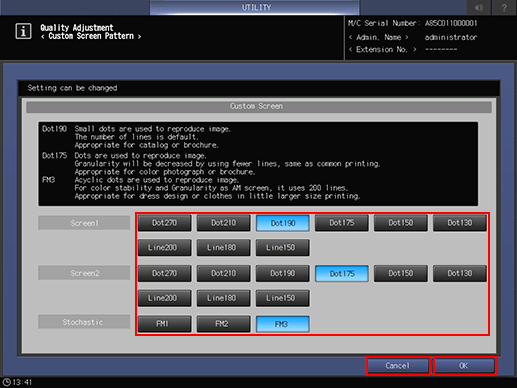Image resolution: width=517 pixels, height=388 pixels.
Task: Click the clock icon near 13:41
Action: (x=6, y=382)
